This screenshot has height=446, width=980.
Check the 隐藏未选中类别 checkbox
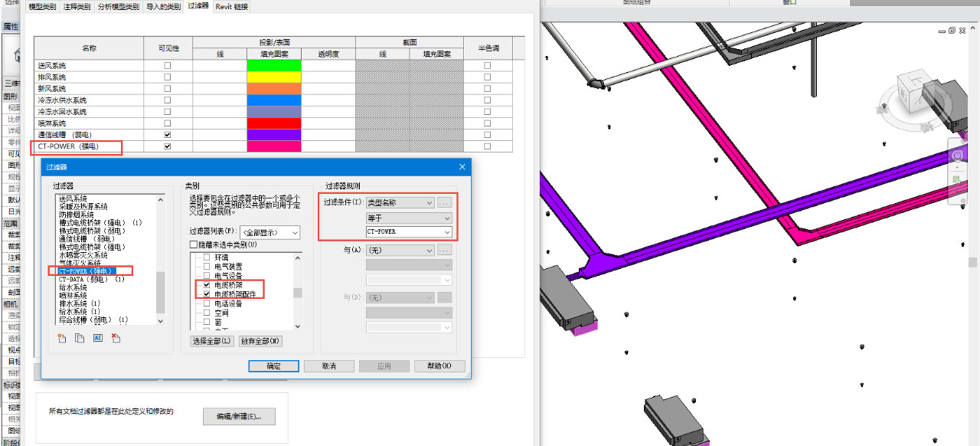coord(194,244)
